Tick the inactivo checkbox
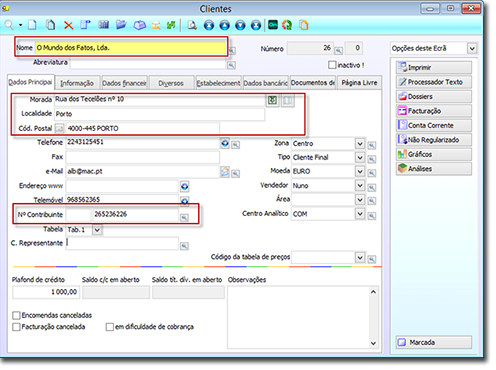The width and height of the screenshot is (496, 370). point(332,65)
